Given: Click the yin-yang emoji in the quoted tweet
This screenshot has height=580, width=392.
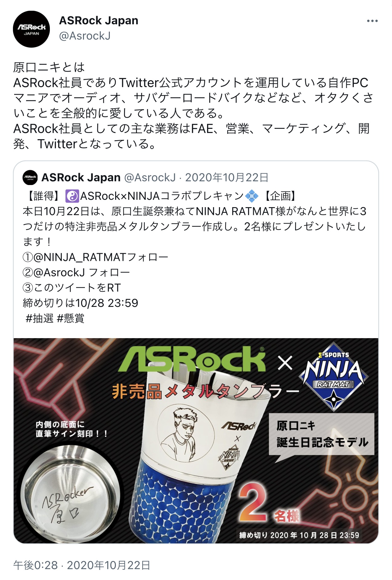Looking at the screenshot, I should coord(72,196).
